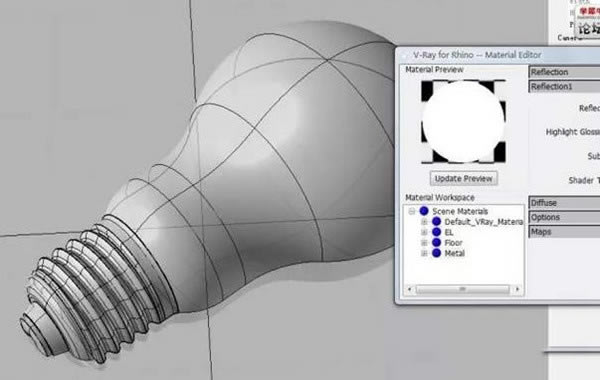600x380 pixels.
Task: Expand the EL material node
Action: pyautogui.click(x=424, y=232)
